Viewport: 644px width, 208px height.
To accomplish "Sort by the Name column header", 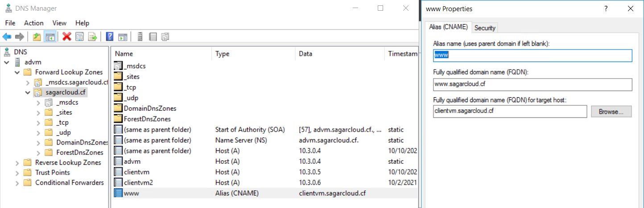I will (x=161, y=54).
